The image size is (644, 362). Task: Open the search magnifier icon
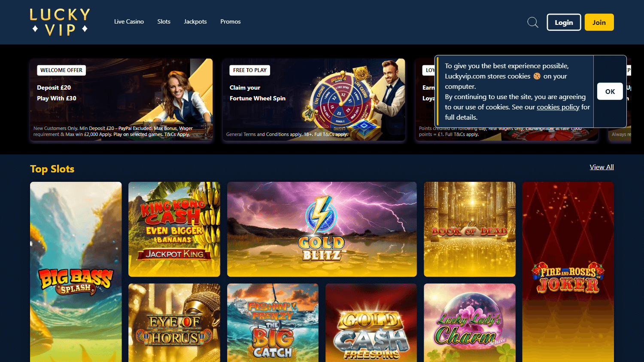[533, 22]
